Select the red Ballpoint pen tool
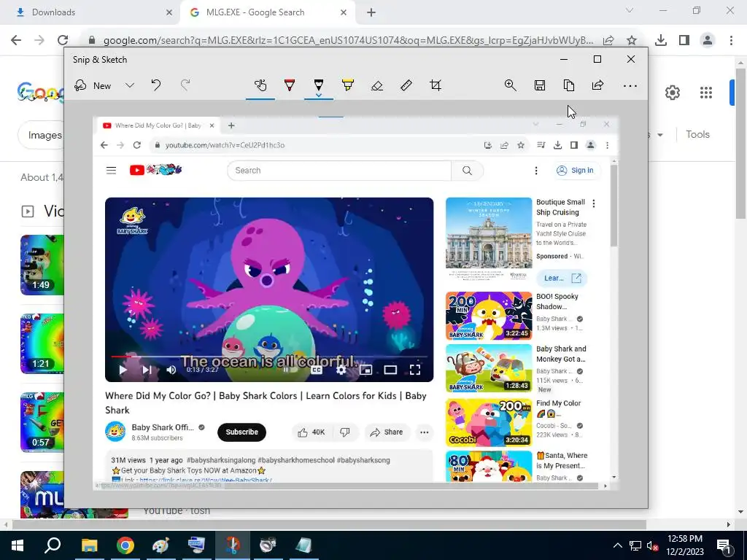Viewport: 747px width, 560px height. [x=289, y=86]
